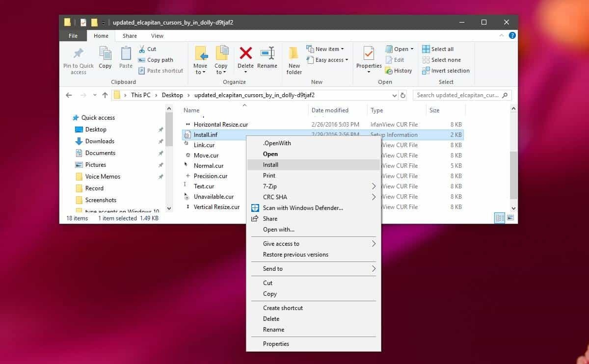This screenshot has height=364, width=589.
Task: Click the Rename icon in Organize group
Action: tap(267, 53)
